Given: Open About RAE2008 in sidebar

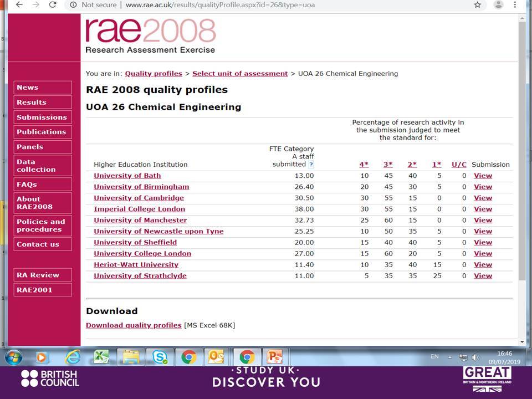Looking at the screenshot, I should (43, 203).
